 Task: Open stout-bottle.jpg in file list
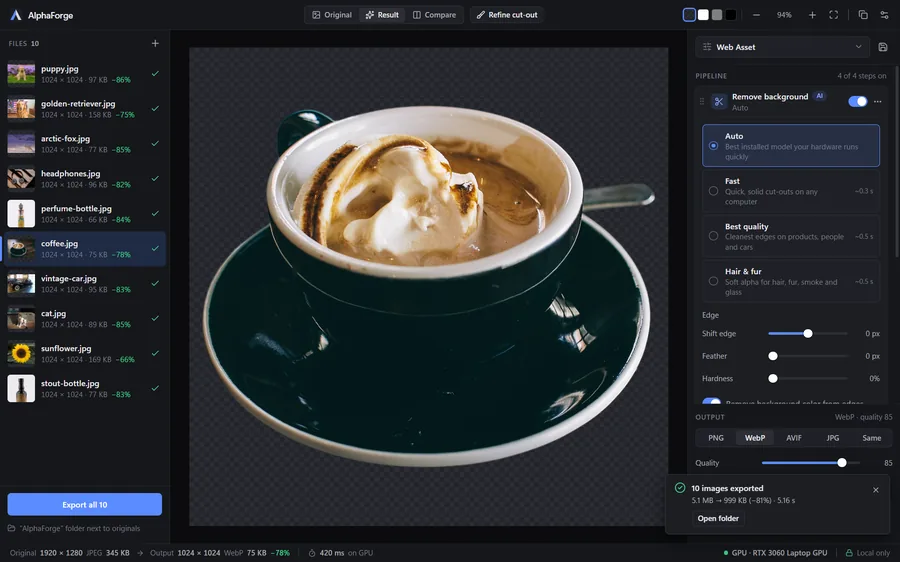coord(84,388)
